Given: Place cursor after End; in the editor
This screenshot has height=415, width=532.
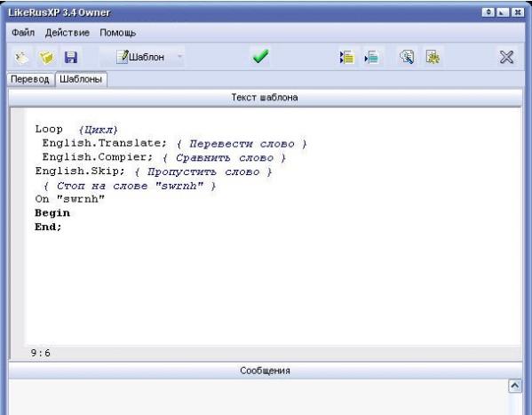Looking at the screenshot, I should tap(63, 227).
